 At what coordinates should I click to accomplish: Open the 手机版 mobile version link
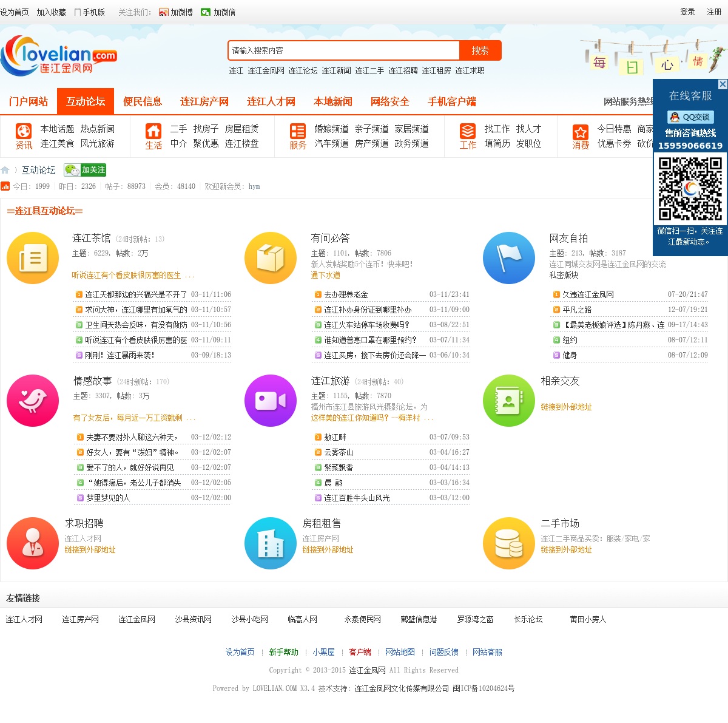89,12
